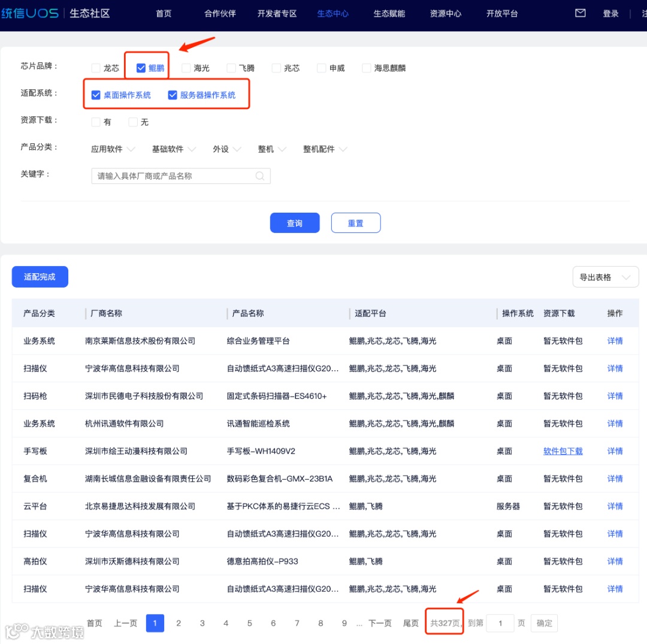This screenshot has width=647, height=644.
Task: Open 生态赋能 navigation item
Action: [x=389, y=14]
